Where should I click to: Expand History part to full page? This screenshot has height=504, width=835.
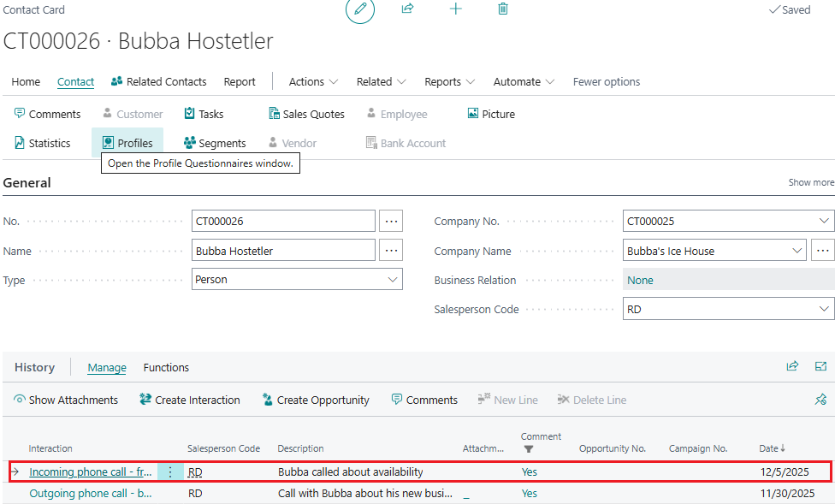(820, 366)
